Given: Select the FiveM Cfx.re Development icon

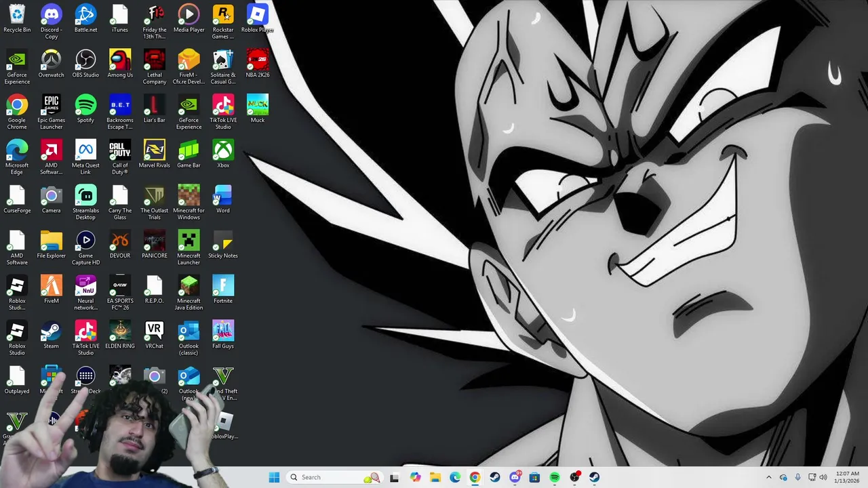Looking at the screenshot, I should click(189, 67).
